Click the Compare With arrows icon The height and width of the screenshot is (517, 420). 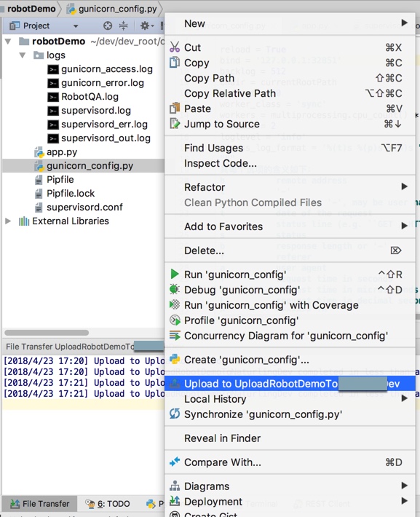pyautogui.click(x=175, y=462)
